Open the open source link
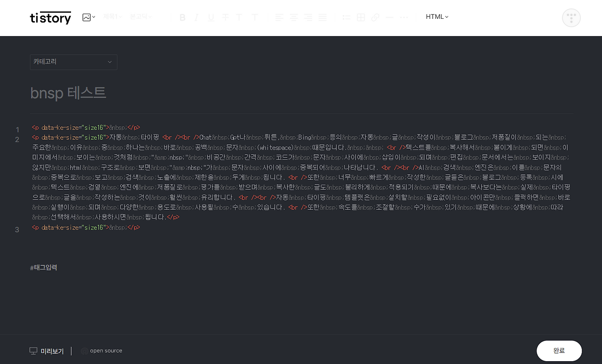This screenshot has height=364, width=602. [106, 351]
